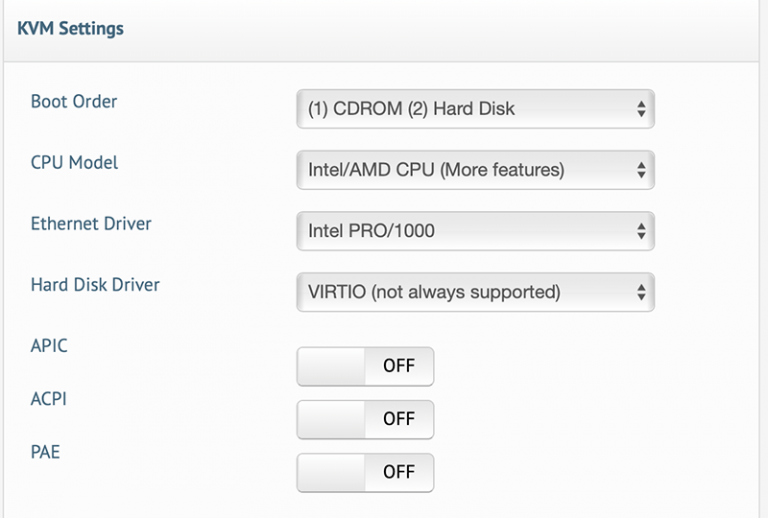Click the KVM Settings panel header

(x=381, y=30)
